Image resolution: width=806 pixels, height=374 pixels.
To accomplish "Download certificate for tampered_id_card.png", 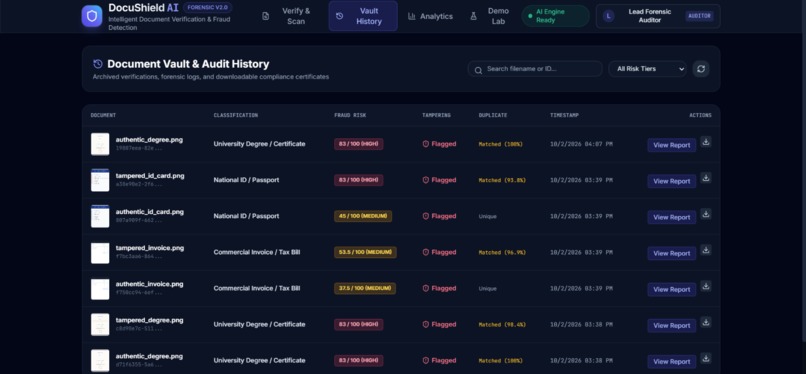I will tap(706, 178).
